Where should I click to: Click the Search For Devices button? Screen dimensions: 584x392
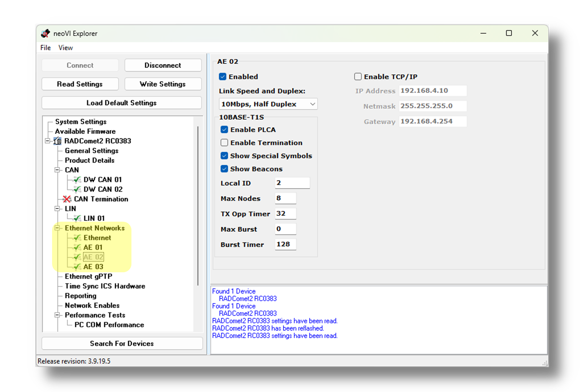tap(122, 344)
